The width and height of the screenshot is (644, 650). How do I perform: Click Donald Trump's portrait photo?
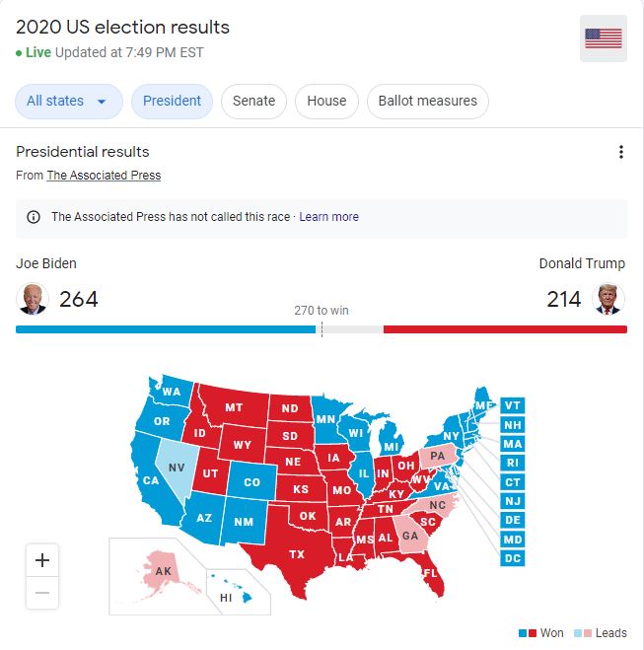tap(608, 298)
